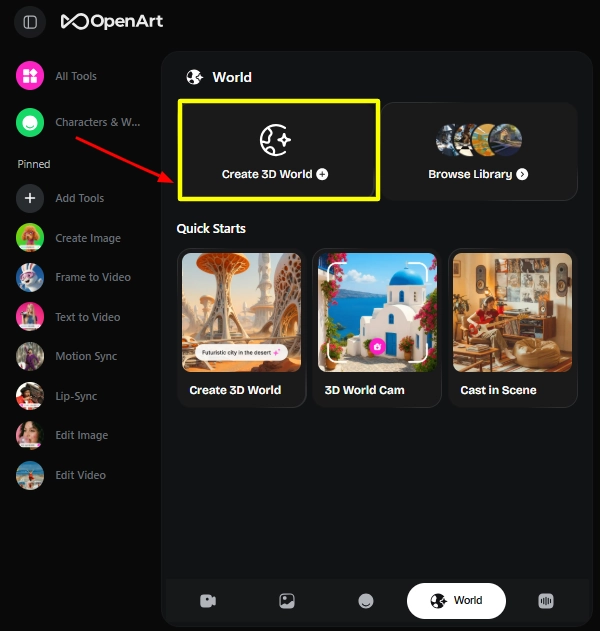Select the Characters & W... label
Image resolution: width=600 pixels, height=631 pixels.
coord(98,122)
